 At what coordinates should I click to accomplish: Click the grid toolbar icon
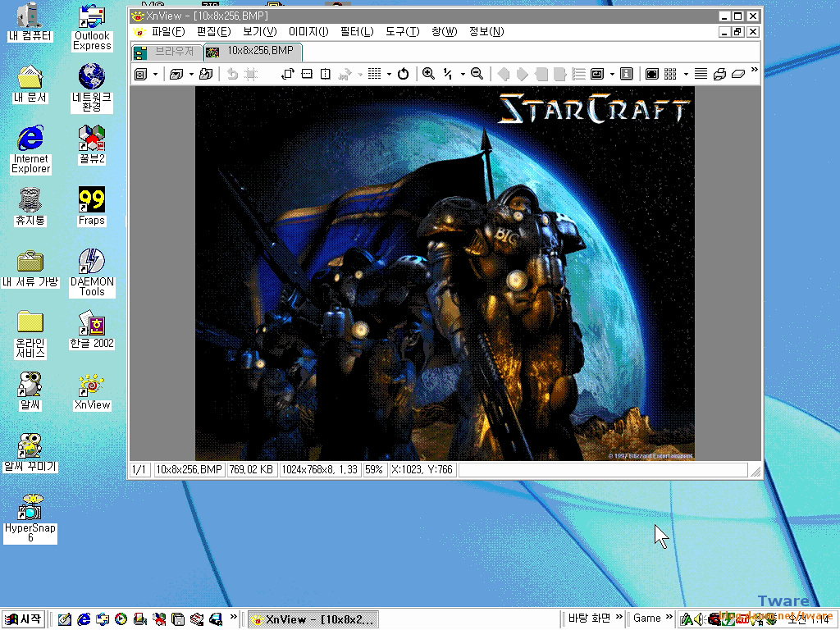pos(374,74)
